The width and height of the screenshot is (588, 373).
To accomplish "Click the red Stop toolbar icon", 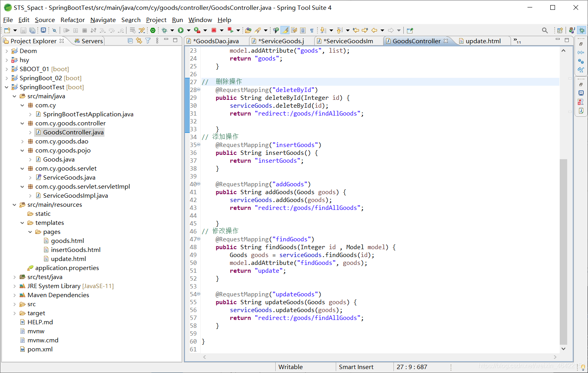I will click(214, 30).
